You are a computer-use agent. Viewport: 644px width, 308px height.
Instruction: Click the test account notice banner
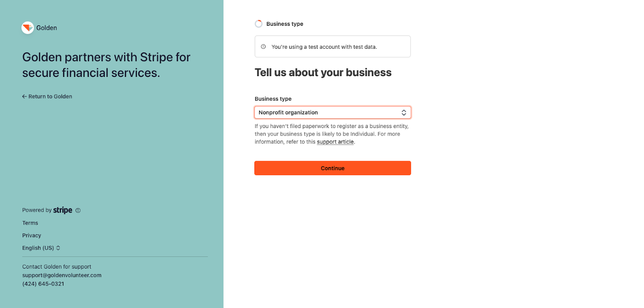pyautogui.click(x=332, y=47)
